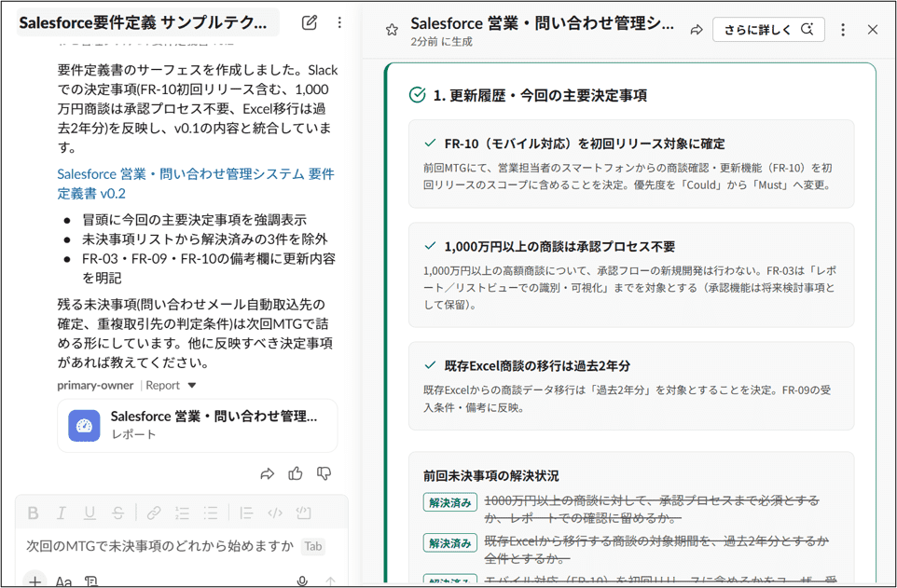Click the share icon below the message
The height and width of the screenshot is (588, 897).
click(x=268, y=473)
